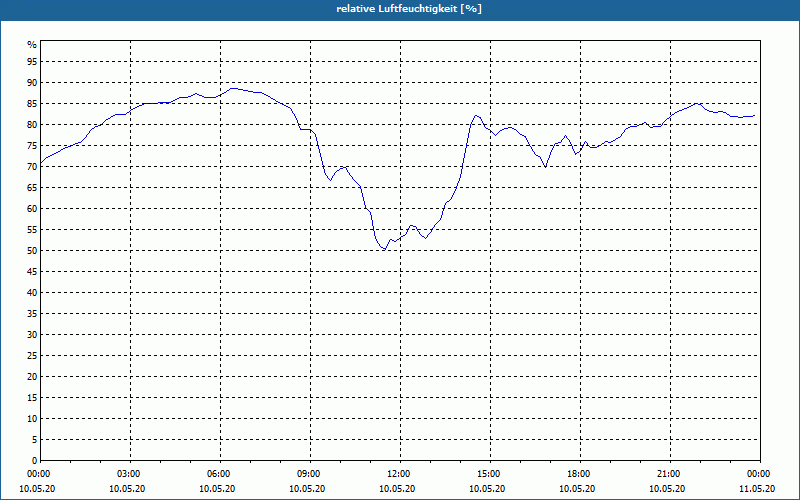
Task: Select the '10.05.20' date under 15:00
Action: pos(487,489)
